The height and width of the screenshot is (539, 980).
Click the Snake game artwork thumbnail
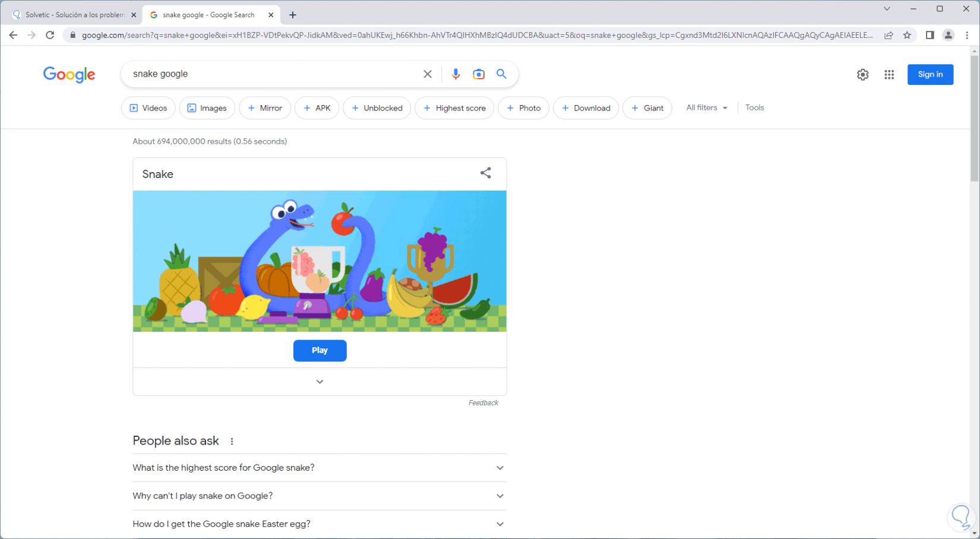(x=320, y=261)
